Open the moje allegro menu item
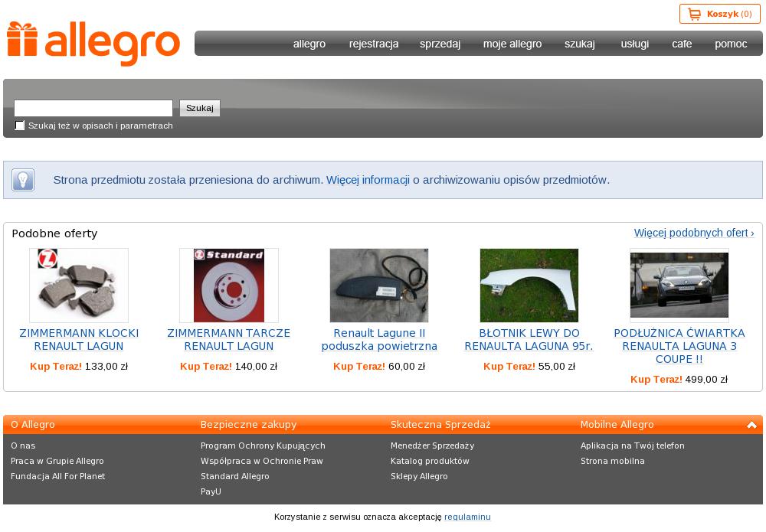 click(512, 44)
